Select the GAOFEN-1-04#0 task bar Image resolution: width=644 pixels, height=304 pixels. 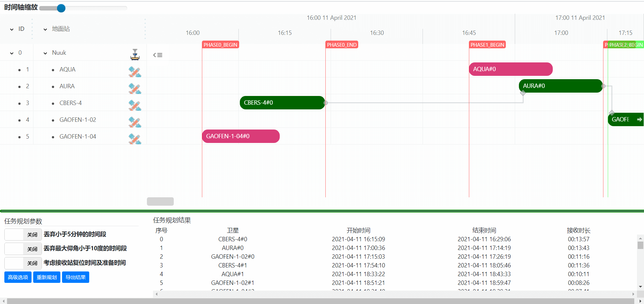pos(240,136)
